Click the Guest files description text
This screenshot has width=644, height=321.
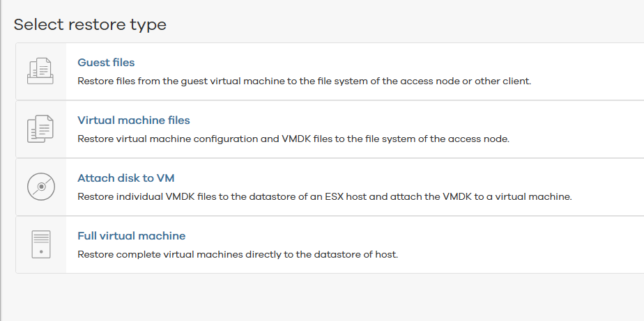(x=304, y=81)
